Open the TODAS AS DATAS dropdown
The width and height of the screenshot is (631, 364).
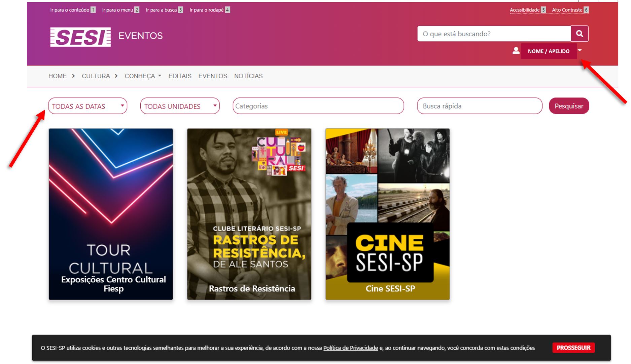tap(87, 106)
